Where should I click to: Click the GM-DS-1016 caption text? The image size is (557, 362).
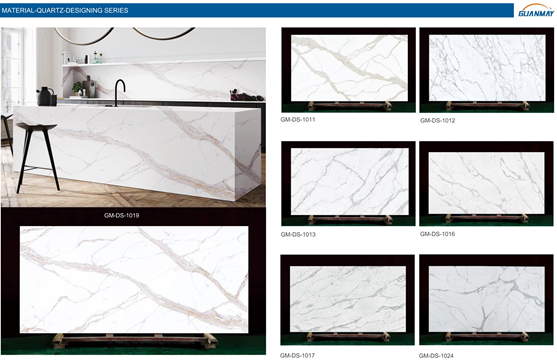click(x=437, y=234)
